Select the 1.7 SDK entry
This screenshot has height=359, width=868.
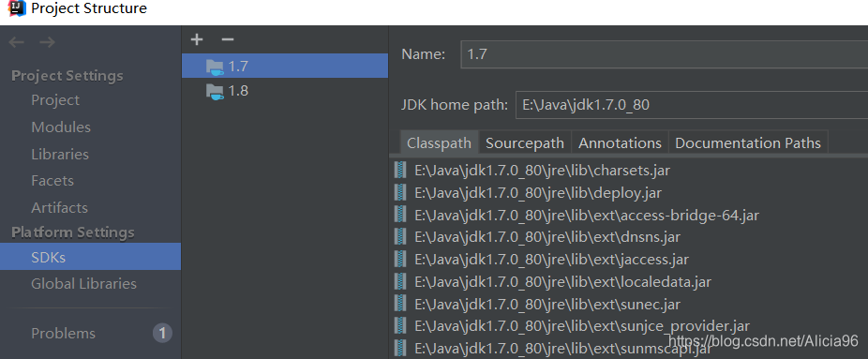(x=285, y=66)
